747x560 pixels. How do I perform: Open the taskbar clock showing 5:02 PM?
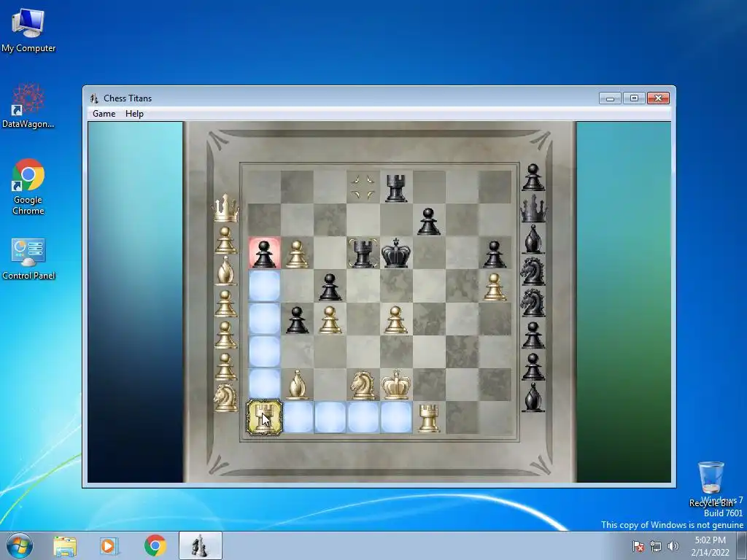click(710, 546)
